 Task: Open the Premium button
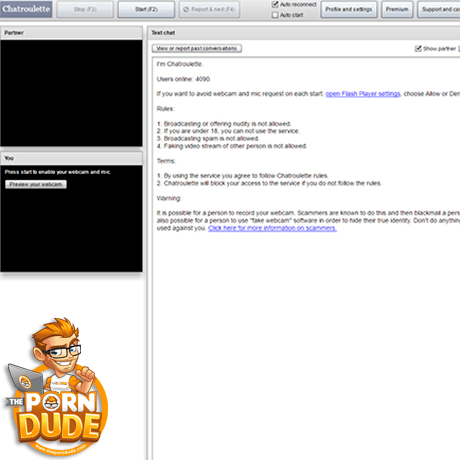(x=397, y=9)
